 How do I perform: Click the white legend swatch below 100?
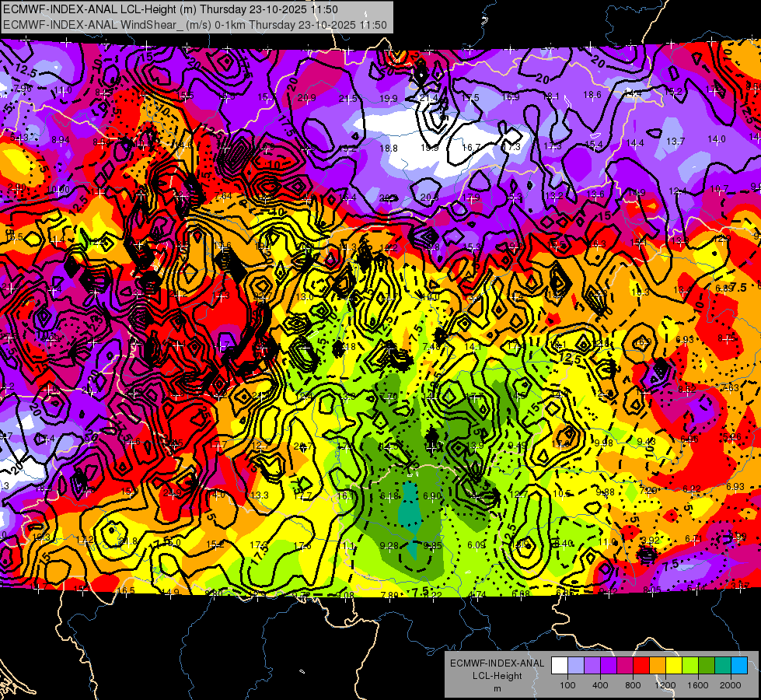point(559,666)
